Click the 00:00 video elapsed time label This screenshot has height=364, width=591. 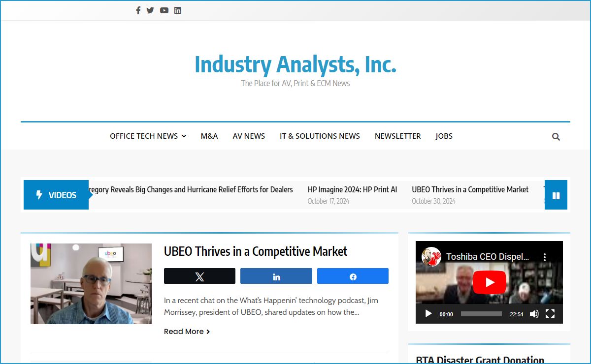click(446, 314)
